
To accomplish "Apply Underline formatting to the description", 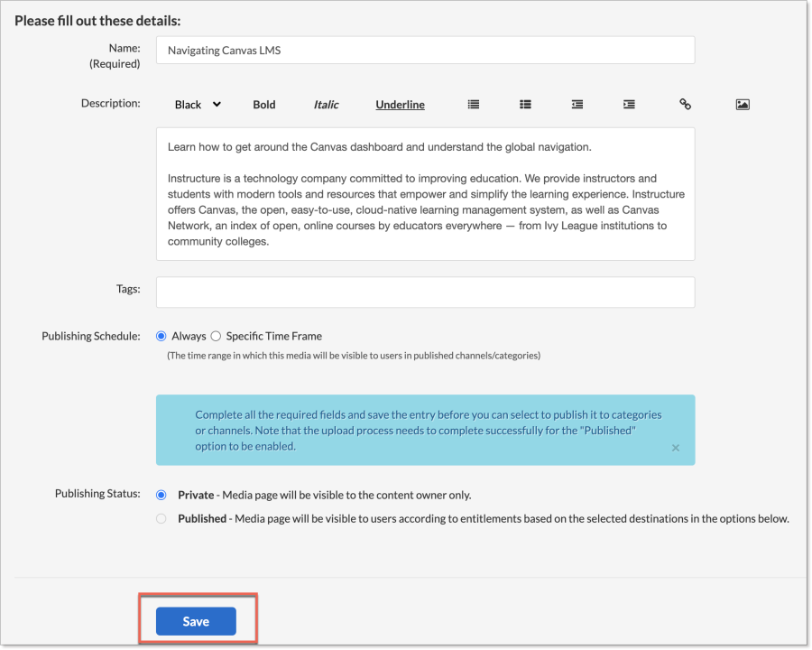I will click(401, 105).
